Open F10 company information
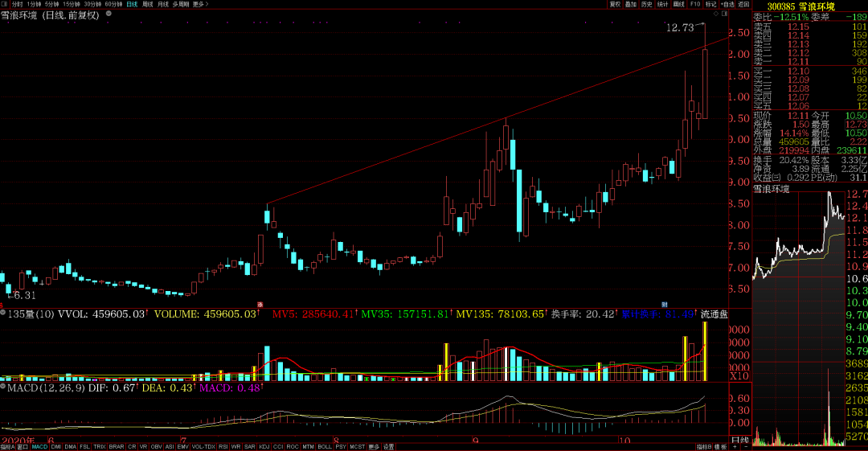 pyautogui.click(x=695, y=4)
